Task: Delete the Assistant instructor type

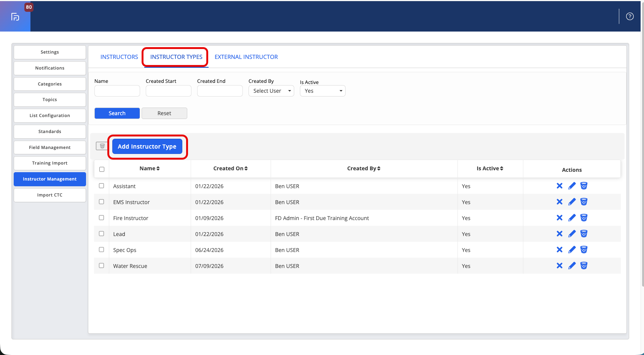Action: pos(584,186)
